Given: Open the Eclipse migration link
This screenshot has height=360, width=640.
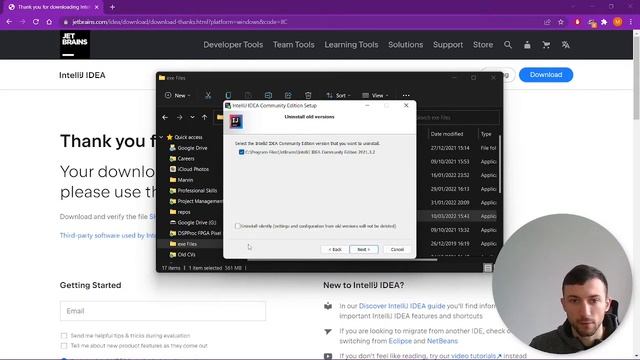Looking at the screenshot, I should tap(400, 341).
